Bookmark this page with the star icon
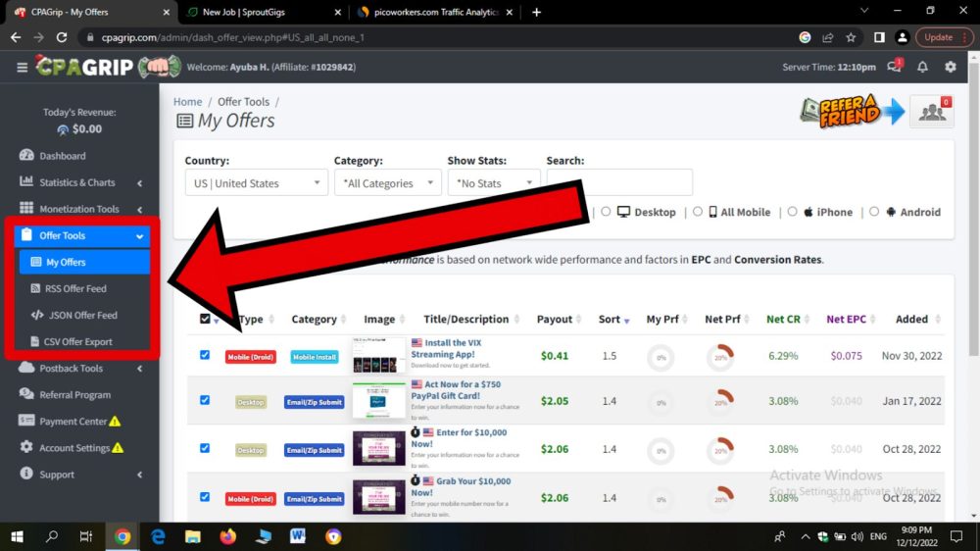980x551 pixels. (851, 37)
